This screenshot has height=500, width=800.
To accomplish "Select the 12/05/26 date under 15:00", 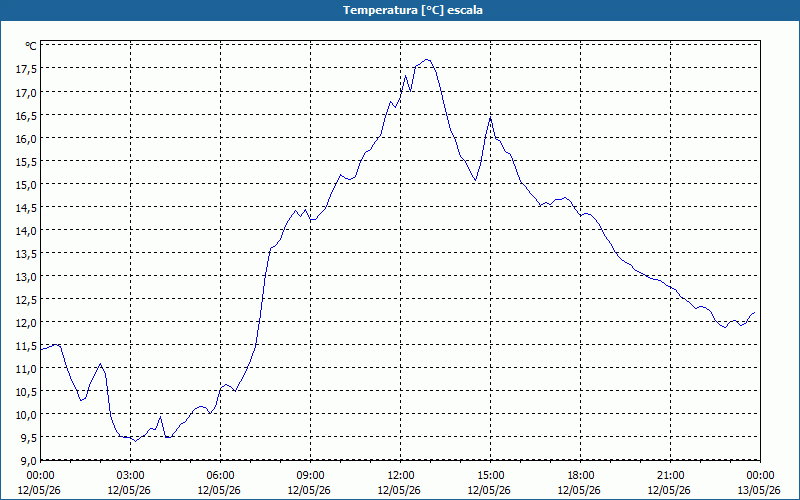I will 489,490.
